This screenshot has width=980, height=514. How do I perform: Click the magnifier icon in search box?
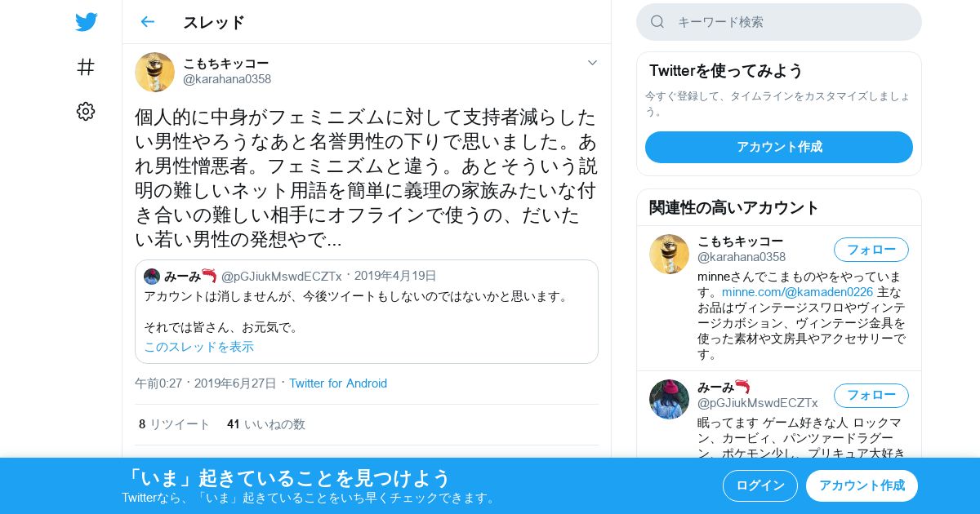[657, 22]
